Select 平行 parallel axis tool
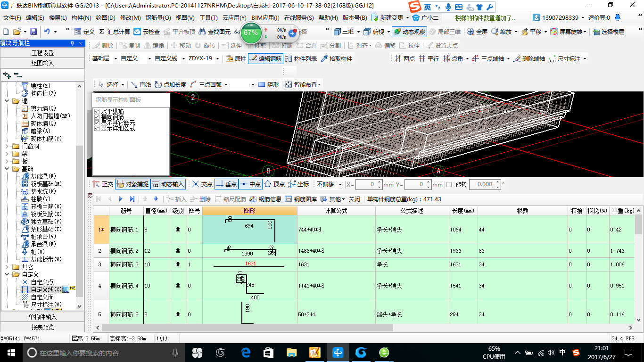This screenshot has height=362, width=644. (x=429, y=59)
